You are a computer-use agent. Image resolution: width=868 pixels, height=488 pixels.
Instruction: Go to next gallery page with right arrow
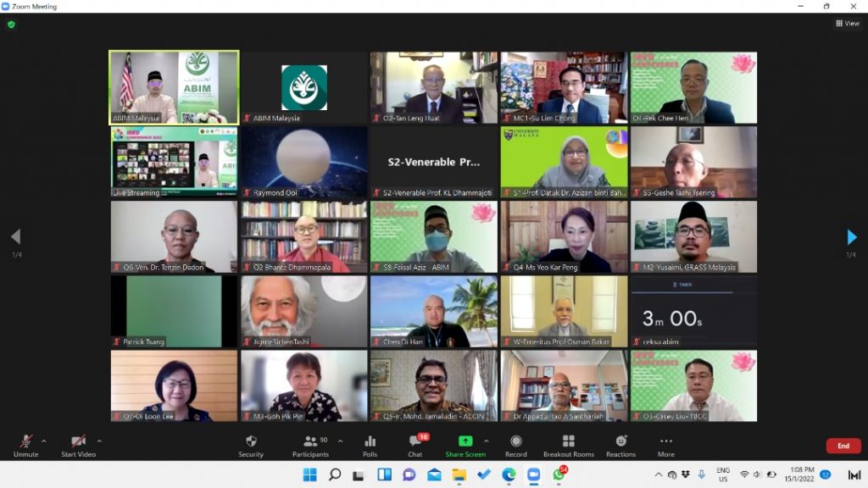click(x=852, y=237)
